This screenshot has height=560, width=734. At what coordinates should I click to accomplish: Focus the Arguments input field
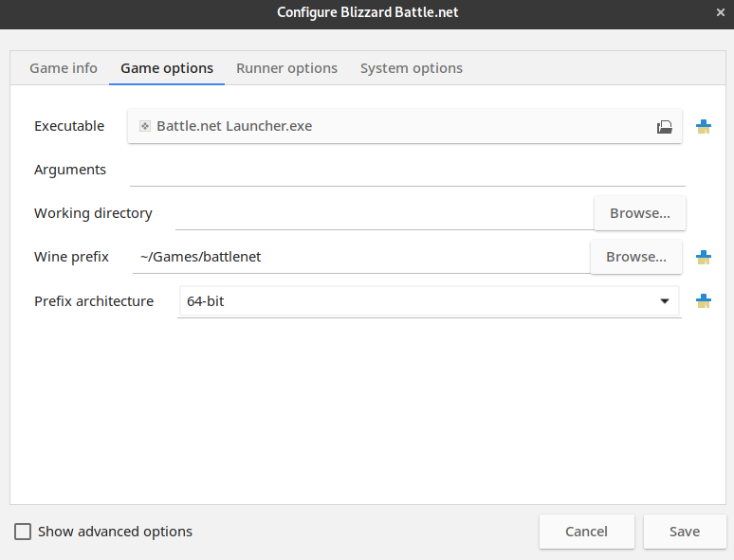pyautogui.click(x=408, y=170)
